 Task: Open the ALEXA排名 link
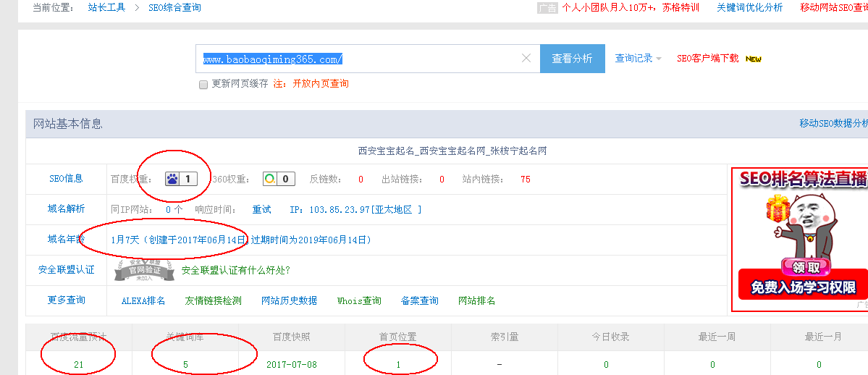pyautogui.click(x=143, y=300)
